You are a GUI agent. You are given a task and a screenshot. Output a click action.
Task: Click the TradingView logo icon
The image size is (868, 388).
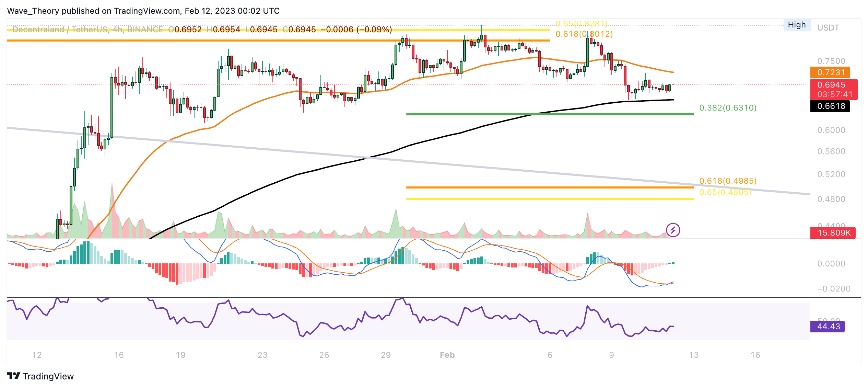pos(14,376)
